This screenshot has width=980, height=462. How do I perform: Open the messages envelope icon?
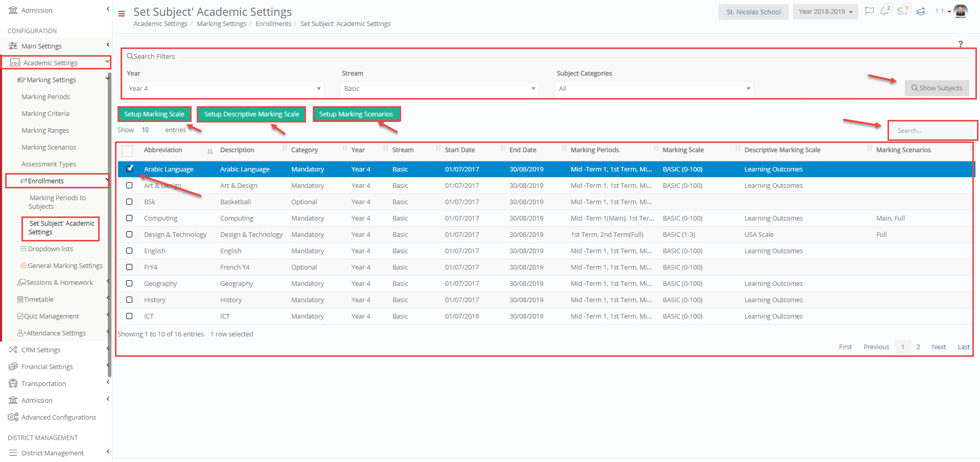(x=902, y=11)
